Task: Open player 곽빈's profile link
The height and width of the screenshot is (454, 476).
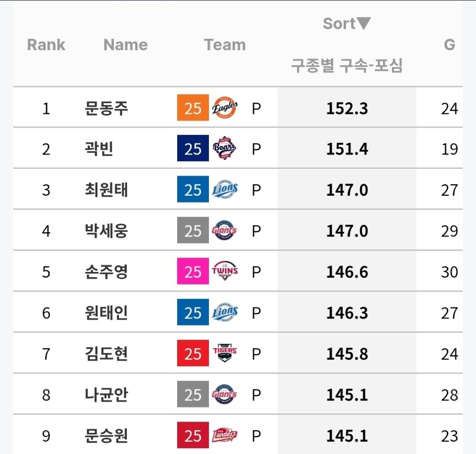Action: [x=99, y=149]
